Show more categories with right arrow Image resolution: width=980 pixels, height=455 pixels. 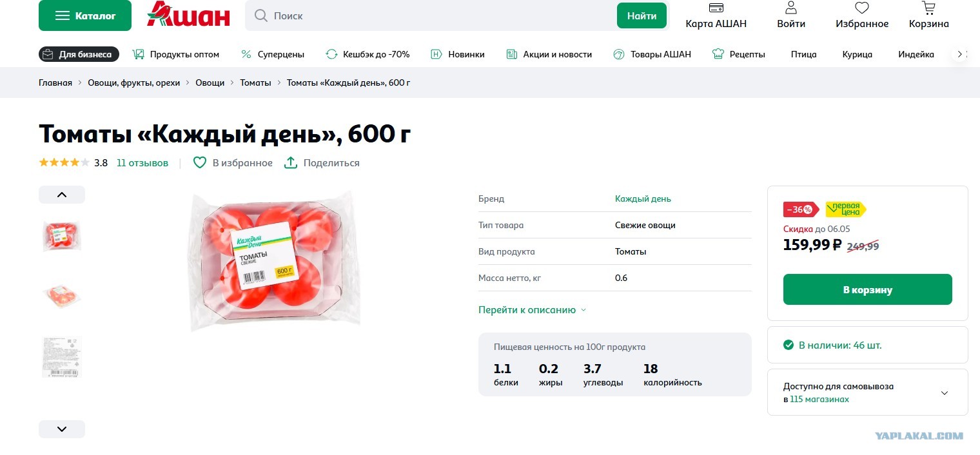959,54
